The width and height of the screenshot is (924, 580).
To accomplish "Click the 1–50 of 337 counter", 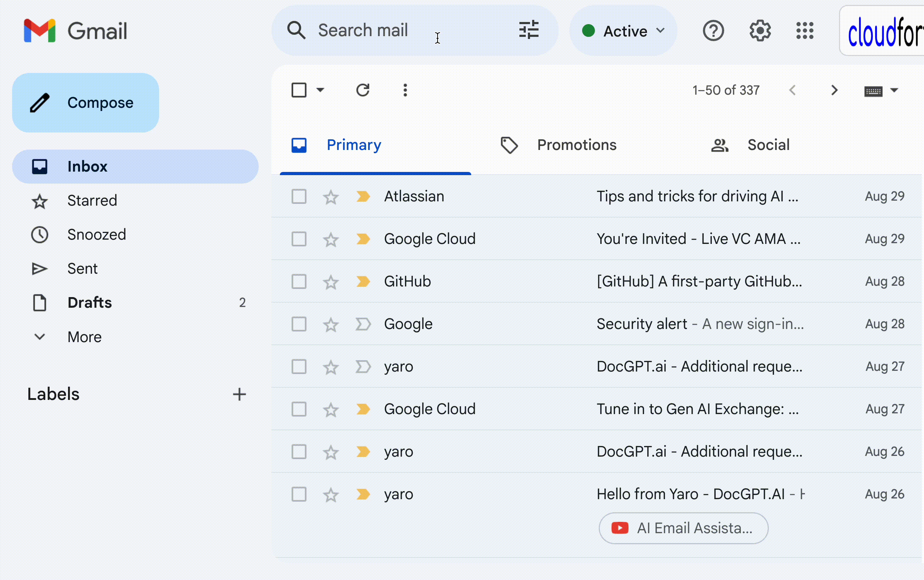I will pyautogui.click(x=726, y=90).
